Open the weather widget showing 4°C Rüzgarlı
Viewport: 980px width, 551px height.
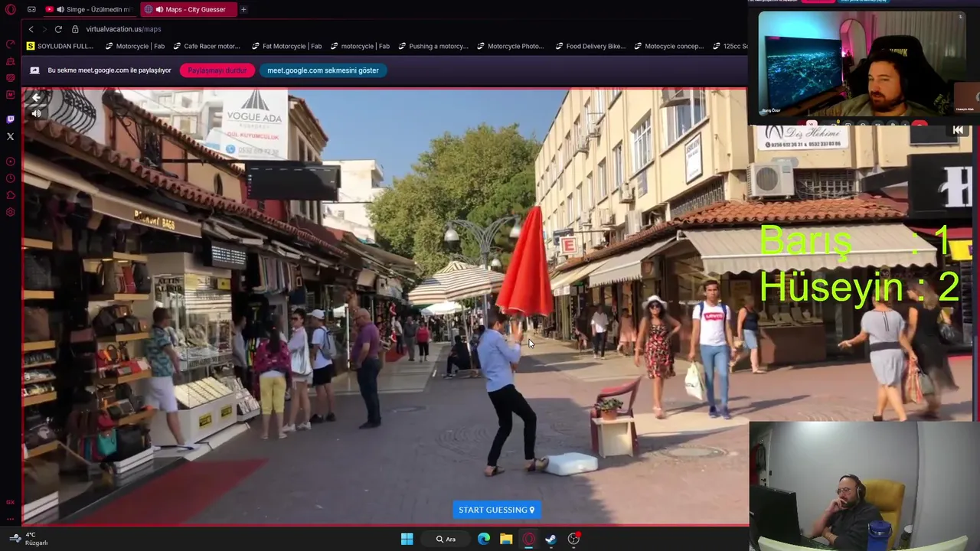(x=29, y=539)
